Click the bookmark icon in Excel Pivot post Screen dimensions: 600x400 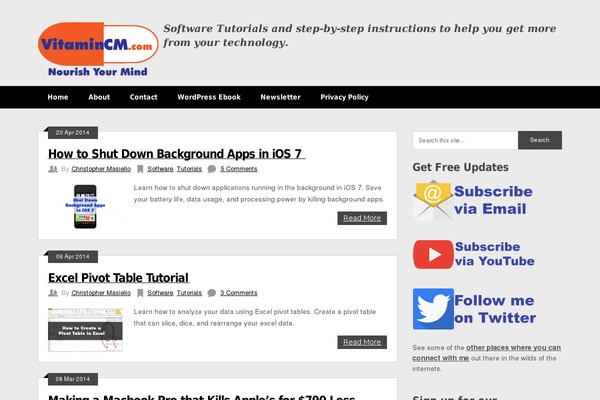140,293
